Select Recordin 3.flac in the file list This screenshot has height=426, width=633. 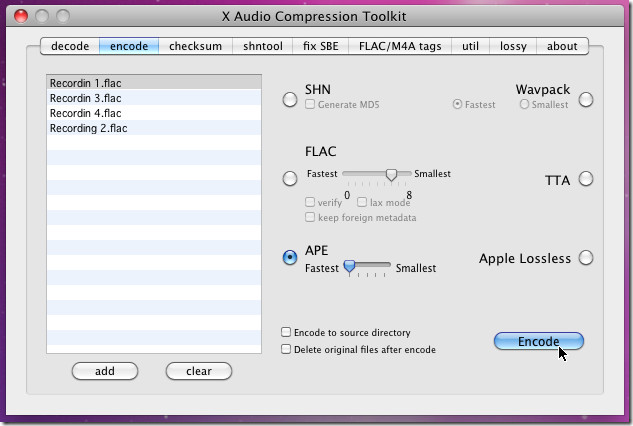pyautogui.click(x=154, y=98)
